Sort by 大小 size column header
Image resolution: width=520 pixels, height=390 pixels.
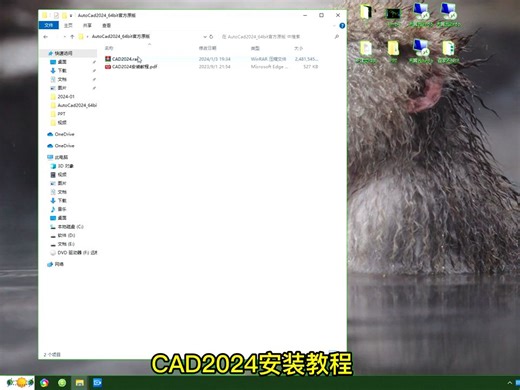pos(298,48)
